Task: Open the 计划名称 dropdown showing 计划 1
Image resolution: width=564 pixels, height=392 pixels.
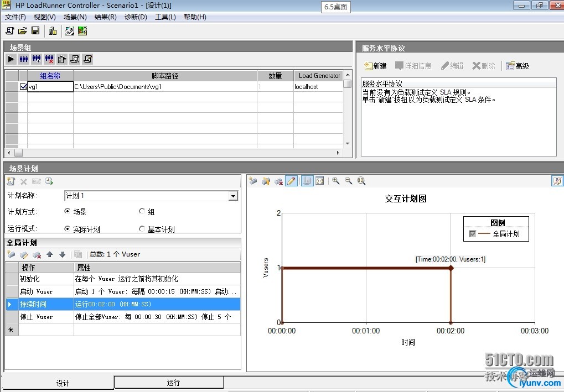Action: point(233,196)
